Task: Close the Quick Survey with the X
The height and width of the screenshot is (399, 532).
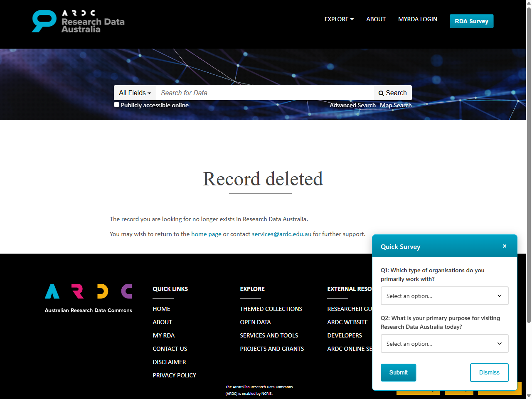Action: (504, 246)
